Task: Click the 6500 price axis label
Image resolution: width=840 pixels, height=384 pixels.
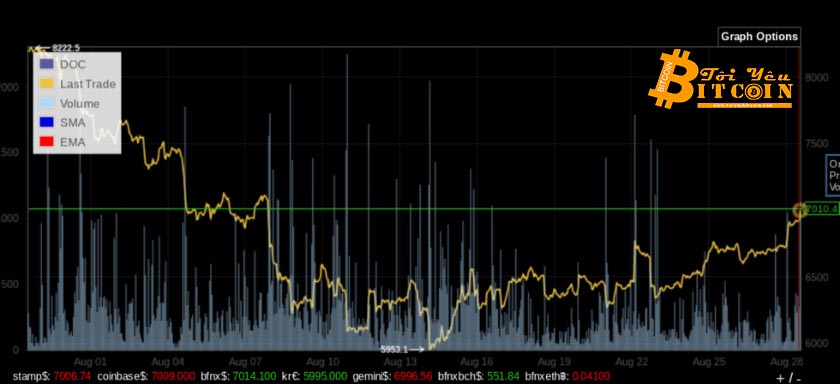Action: (x=817, y=277)
